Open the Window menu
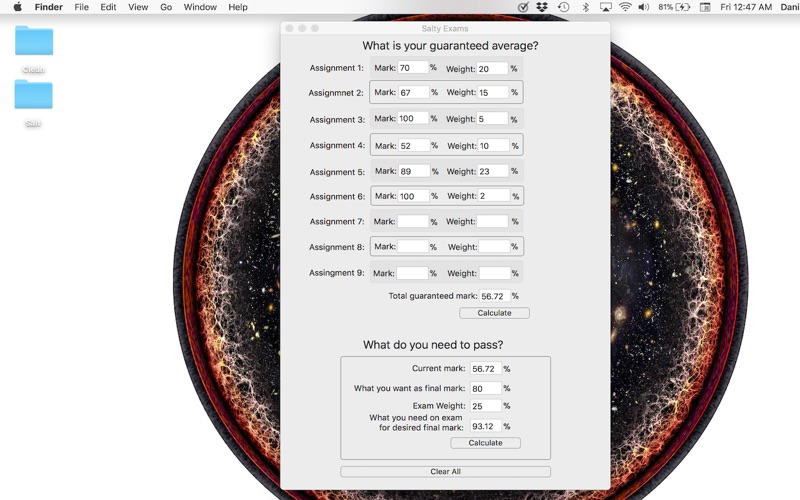 coord(200,7)
